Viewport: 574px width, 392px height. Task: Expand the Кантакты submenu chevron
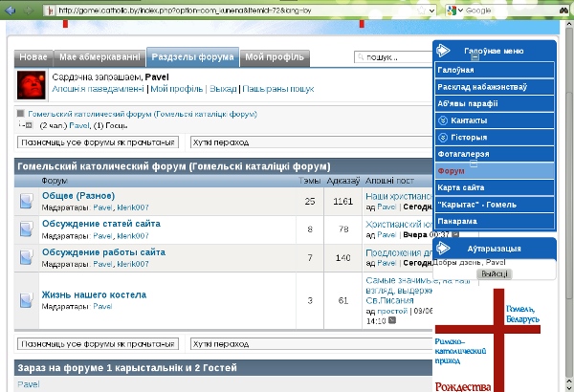pos(442,120)
